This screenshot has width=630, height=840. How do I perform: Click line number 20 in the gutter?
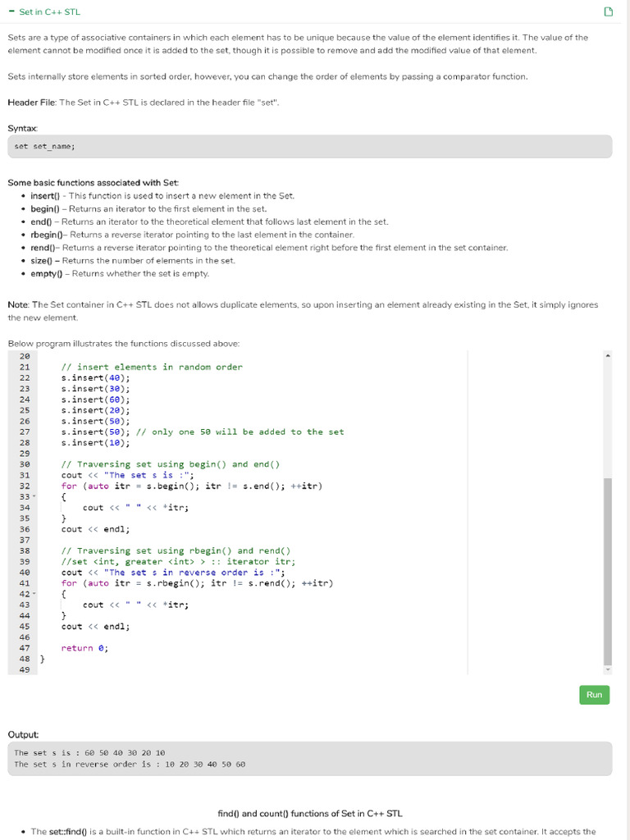[x=25, y=356]
